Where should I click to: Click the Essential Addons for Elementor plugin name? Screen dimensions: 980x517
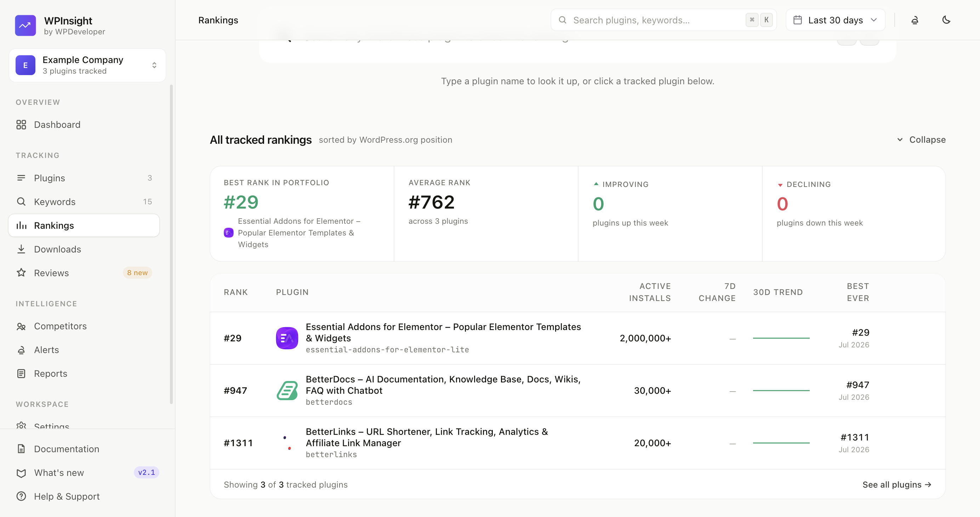443,333
